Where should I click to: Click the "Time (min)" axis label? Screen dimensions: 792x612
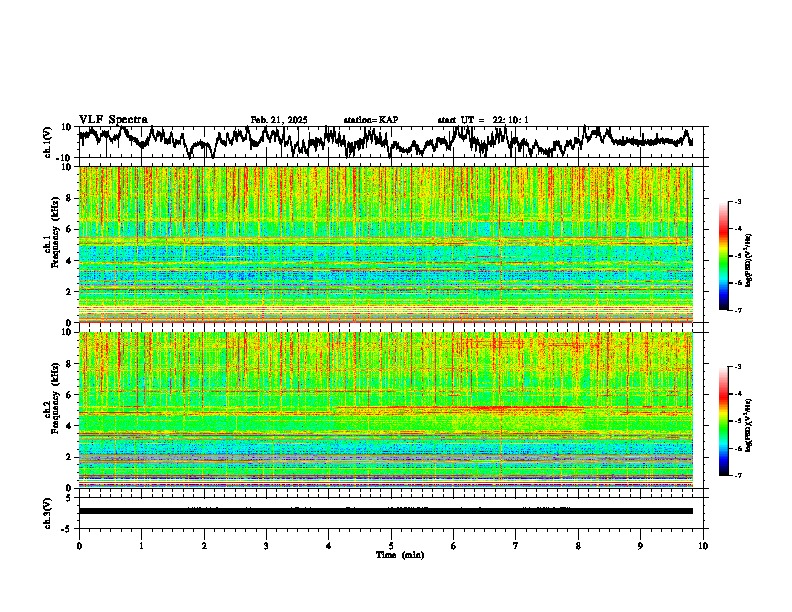coord(400,555)
